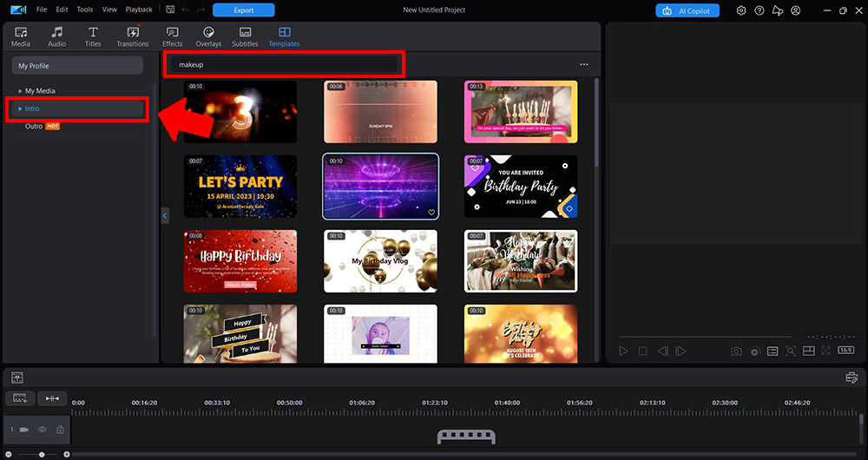Click the Export button
868x460 pixels.
[243, 10]
